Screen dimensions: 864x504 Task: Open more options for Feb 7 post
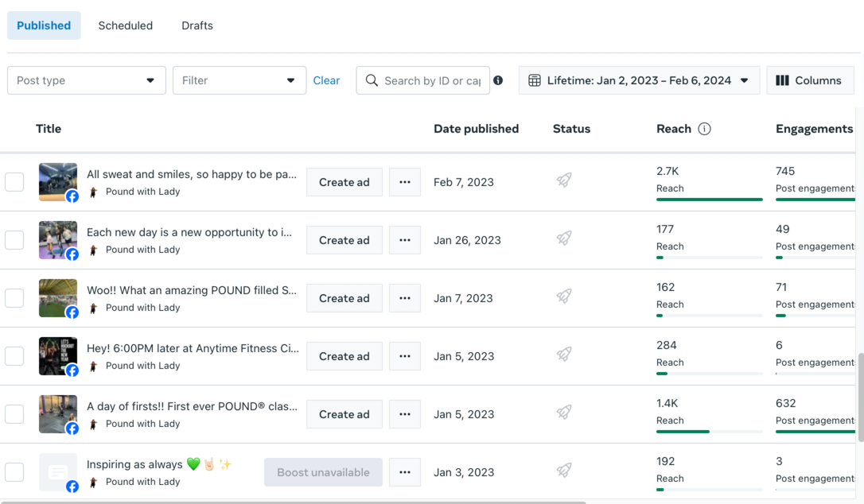click(405, 182)
